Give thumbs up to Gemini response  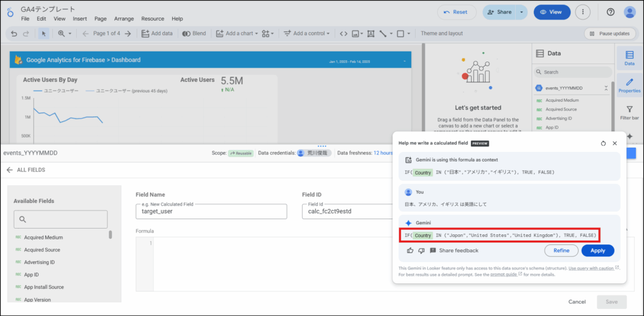tap(410, 250)
